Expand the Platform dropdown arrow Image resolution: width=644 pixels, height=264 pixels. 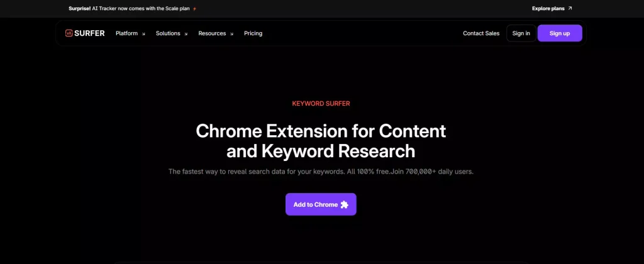pos(143,34)
